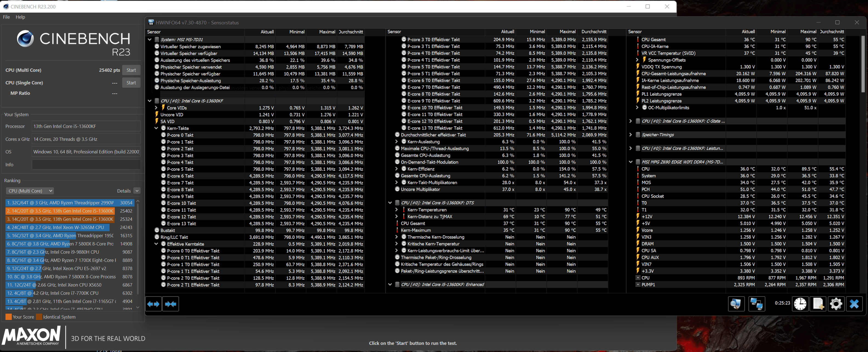Collapse Effektive Kerntakte node

(156, 244)
